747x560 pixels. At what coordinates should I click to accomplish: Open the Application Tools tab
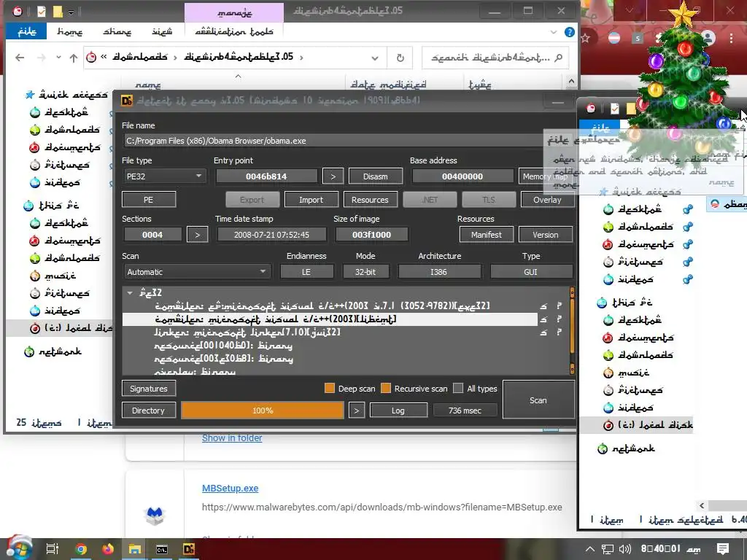point(234,32)
